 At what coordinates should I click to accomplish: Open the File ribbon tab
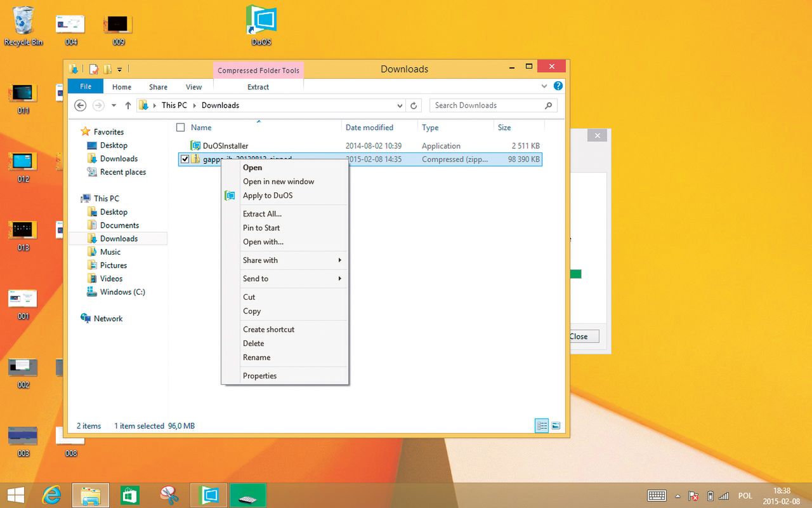point(86,86)
